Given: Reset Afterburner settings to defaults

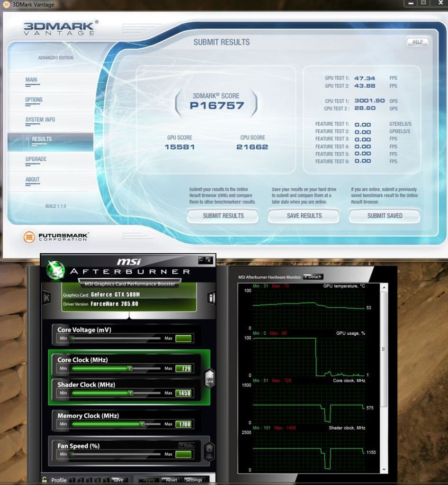Looking at the screenshot, I should pos(171,480).
